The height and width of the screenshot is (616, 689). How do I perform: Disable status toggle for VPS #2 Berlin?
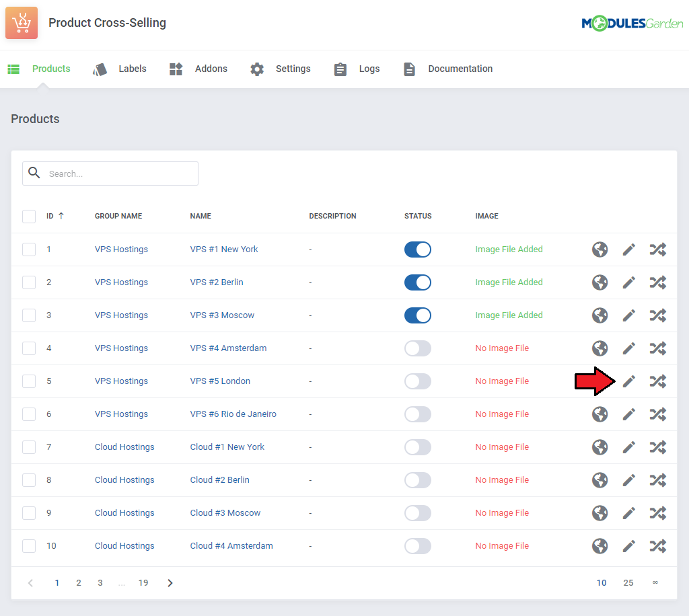tap(417, 282)
